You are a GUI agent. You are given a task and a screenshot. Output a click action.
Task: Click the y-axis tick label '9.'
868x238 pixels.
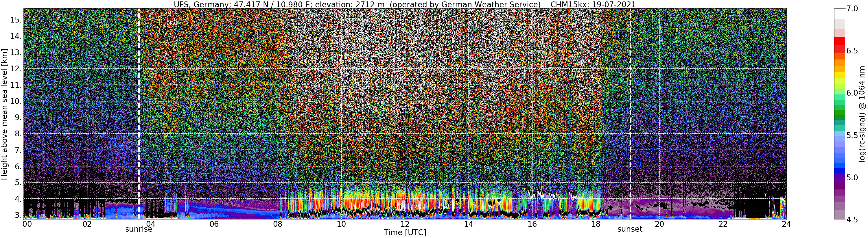click(18, 118)
